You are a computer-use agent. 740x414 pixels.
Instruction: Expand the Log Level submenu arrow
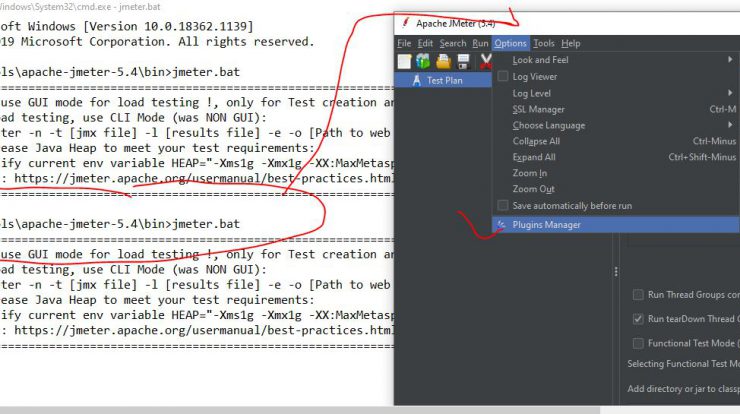coord(730,93)
